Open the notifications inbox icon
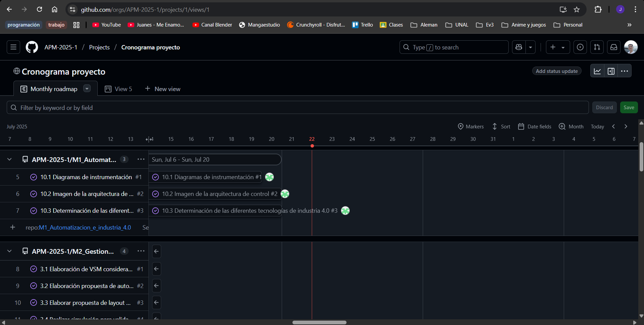644x325 pixels. [x=614, y=47]
